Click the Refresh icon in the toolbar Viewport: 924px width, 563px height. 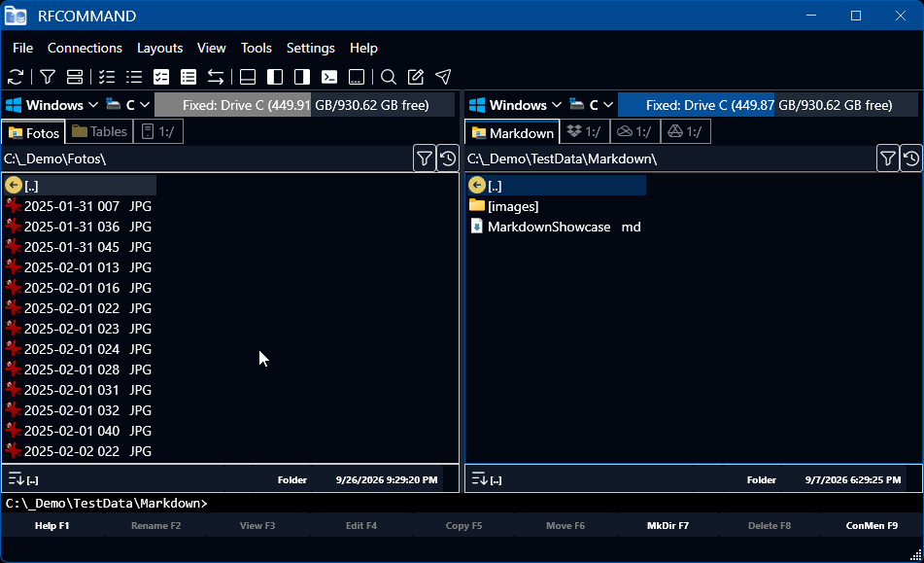tap(16, 77)
